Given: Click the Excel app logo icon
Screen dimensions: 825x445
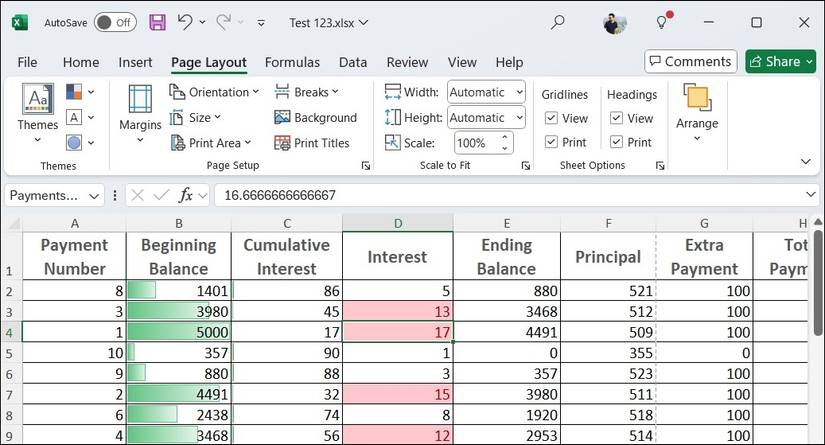Looking at the screenshot, I should pyautogui.click(x=19, y=23).
